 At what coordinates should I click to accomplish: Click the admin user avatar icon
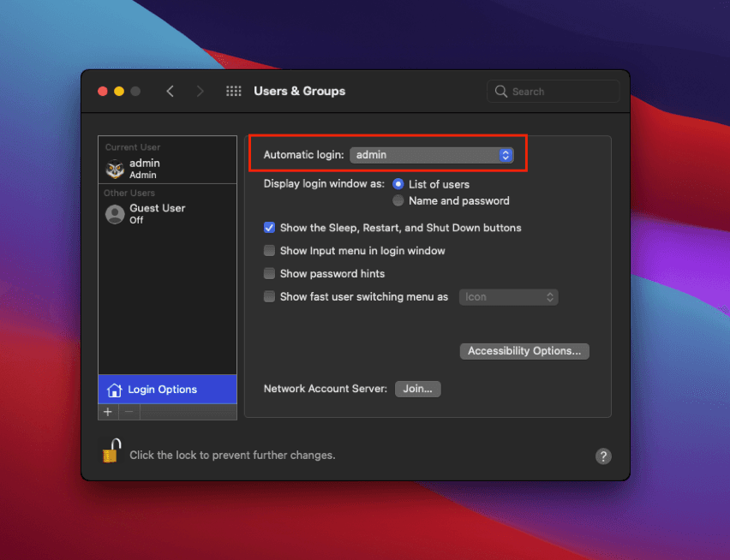(114, 168)
